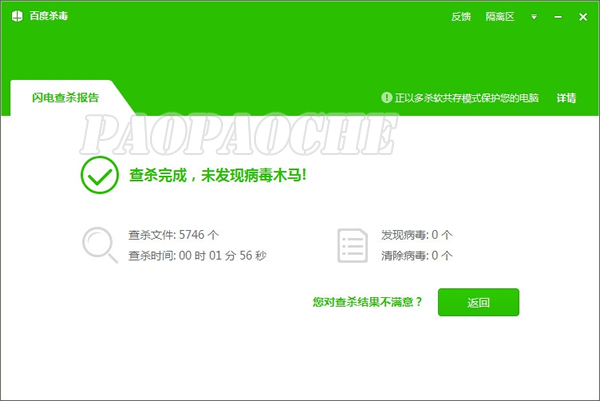Click the Baidu Antivirus shield logo
This screenshot has width=600, height=401.
click(x=17, y=16)
